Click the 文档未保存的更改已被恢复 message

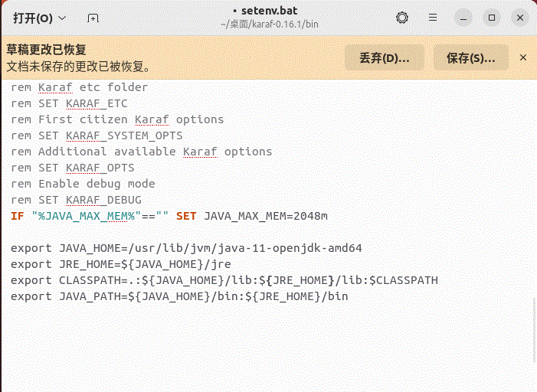pyautogui.click(x=78, y=67)
